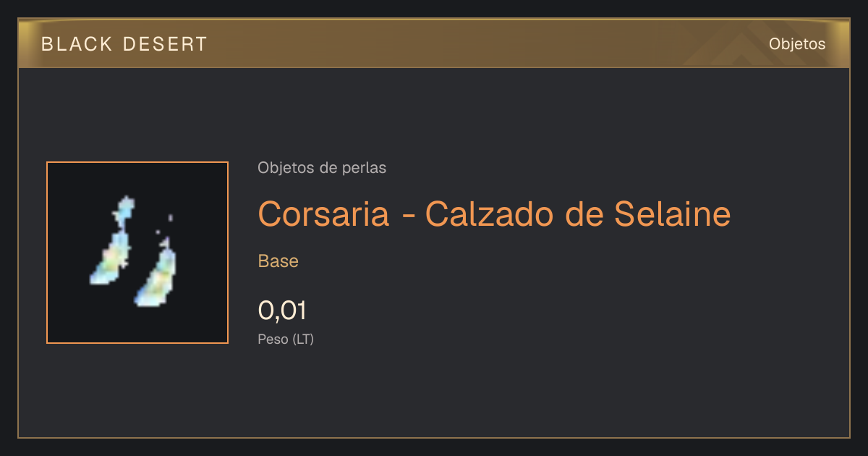Click the left shoe in item icon
The image size is (868, 456).
tap(112, 240)
